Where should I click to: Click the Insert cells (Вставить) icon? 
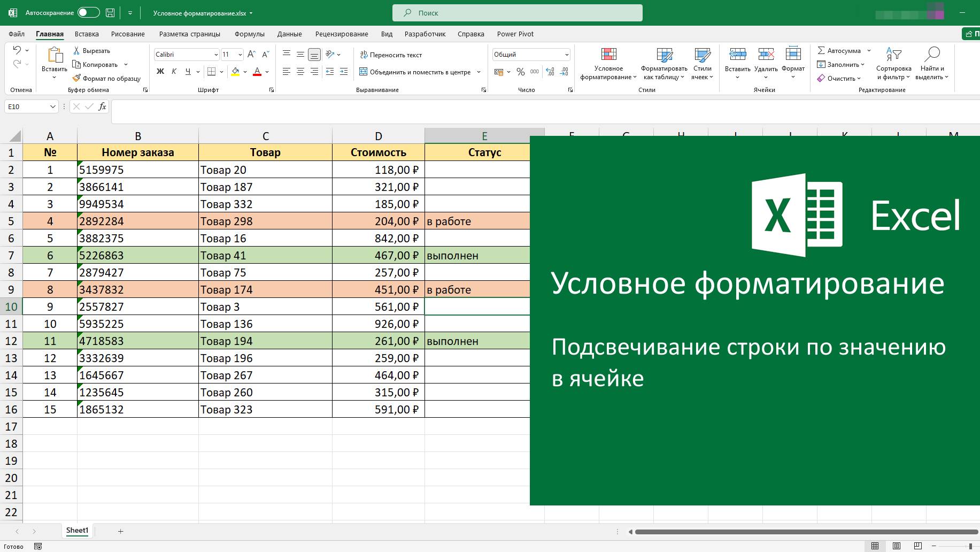[738, 54]
